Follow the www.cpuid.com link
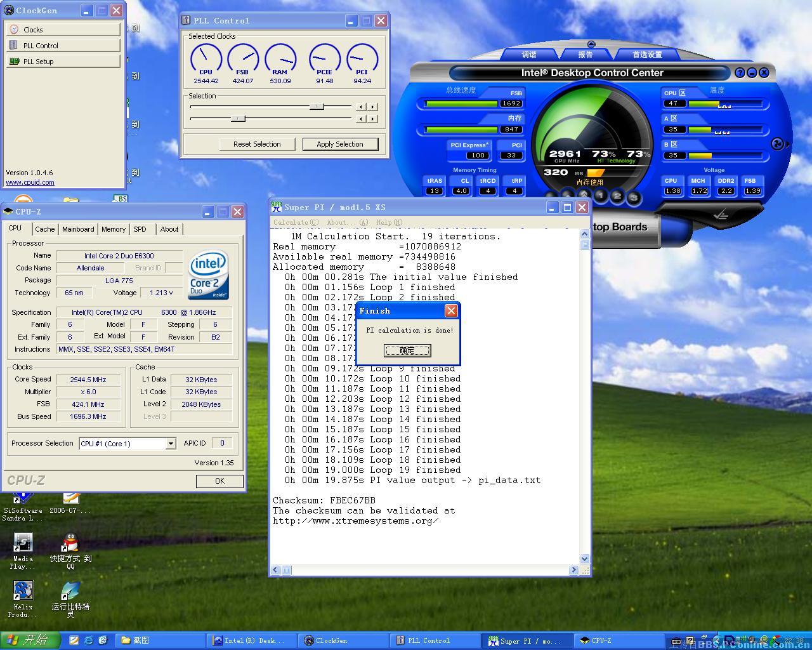The width and height of the screenshot is (812, 650). tap(30, 182)
